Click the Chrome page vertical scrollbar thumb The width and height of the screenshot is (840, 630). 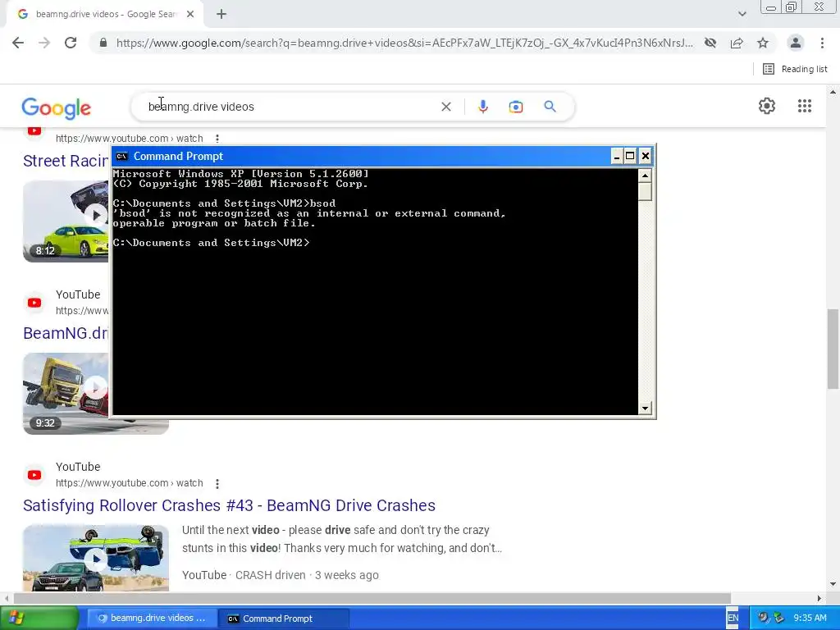(833, 348)
